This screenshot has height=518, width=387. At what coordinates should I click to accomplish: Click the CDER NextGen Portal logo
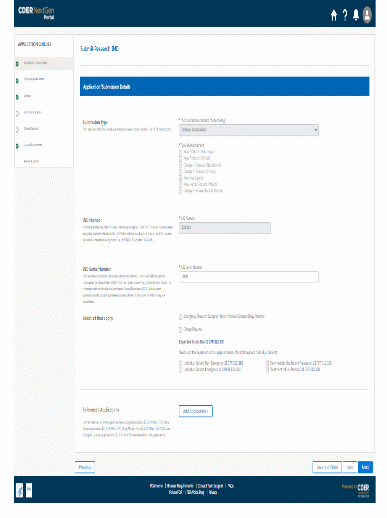pos(36,13)
